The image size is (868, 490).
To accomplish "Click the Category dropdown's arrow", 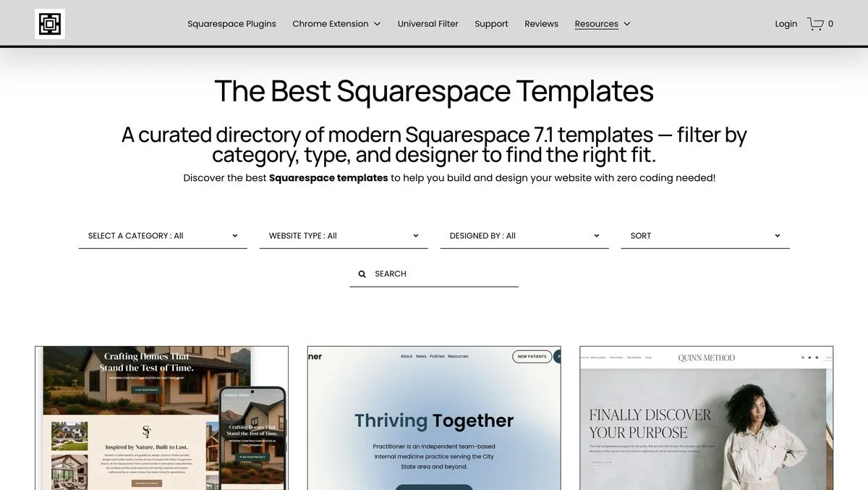I will 235,236.
